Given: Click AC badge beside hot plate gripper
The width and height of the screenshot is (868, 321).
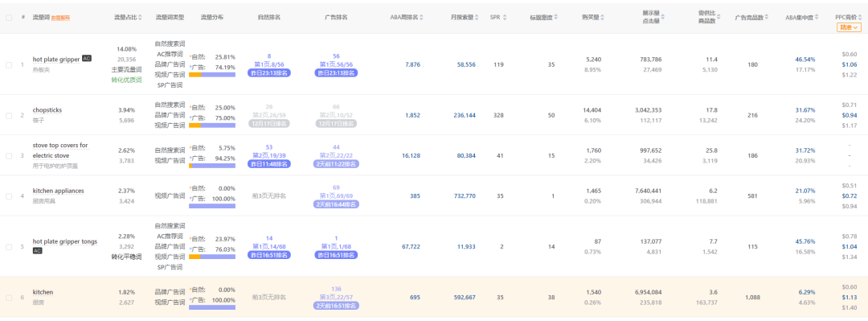Looking at the screenshot, I should [86, 58].
